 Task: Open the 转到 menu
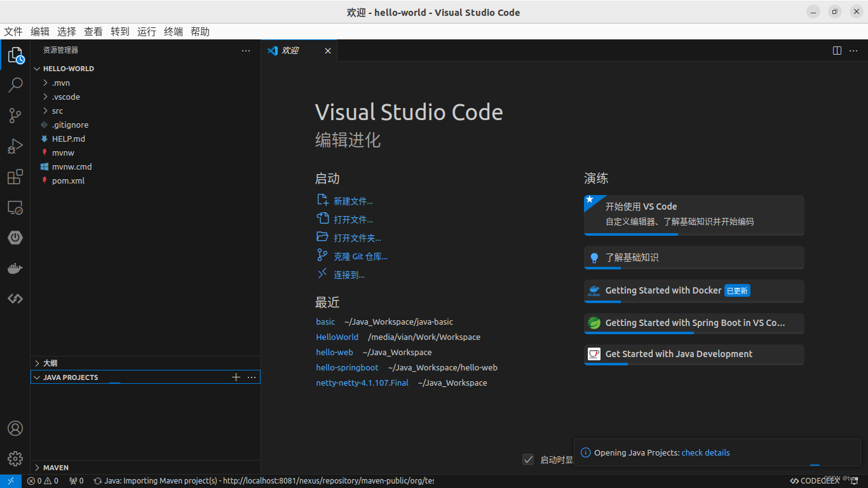[120, 32]
